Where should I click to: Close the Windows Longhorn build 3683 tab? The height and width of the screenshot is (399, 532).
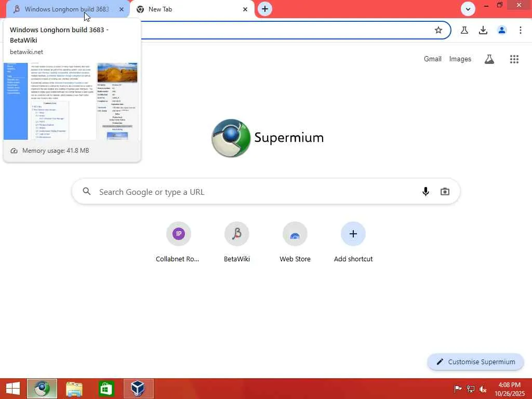[122, 9]
